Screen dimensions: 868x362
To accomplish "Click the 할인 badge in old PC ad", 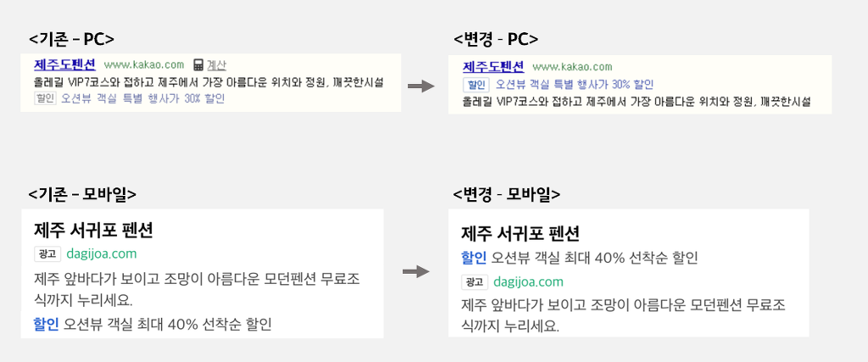I will click(x=45, y=98).
